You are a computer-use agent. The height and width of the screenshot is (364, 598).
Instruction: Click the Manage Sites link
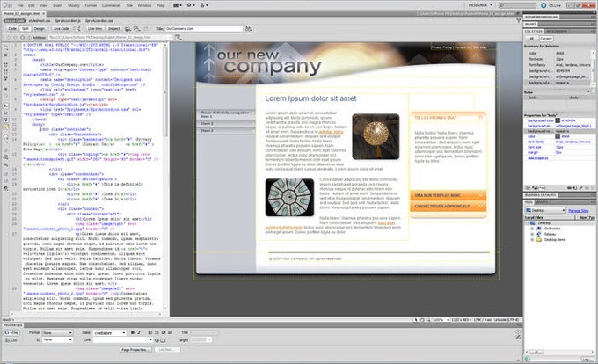click(578, 210)
